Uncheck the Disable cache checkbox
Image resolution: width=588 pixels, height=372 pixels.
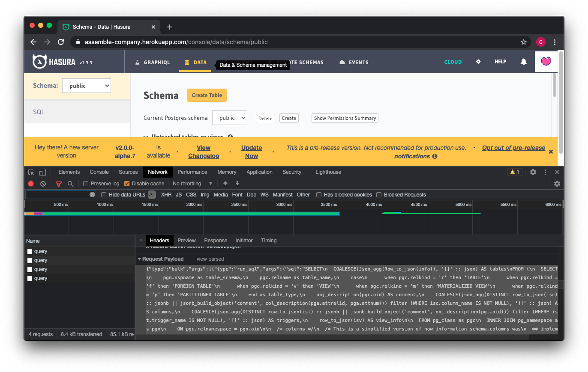pyautogui.click(x=127, y=184)
